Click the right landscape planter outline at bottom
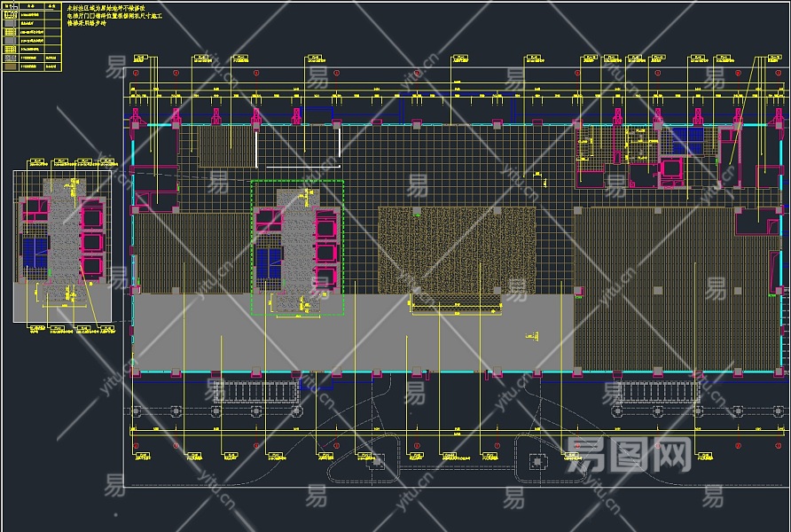 [x=550, y=459]
